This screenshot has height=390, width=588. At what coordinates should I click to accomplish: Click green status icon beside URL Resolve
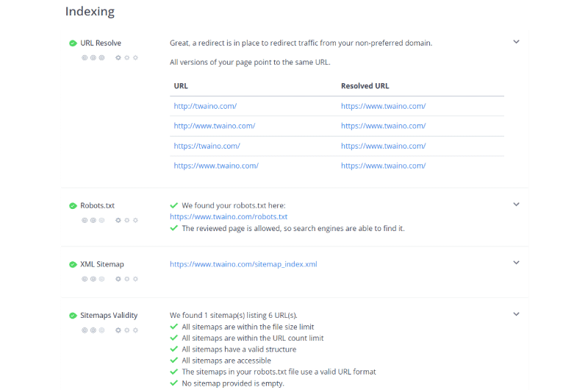[73, 43]
